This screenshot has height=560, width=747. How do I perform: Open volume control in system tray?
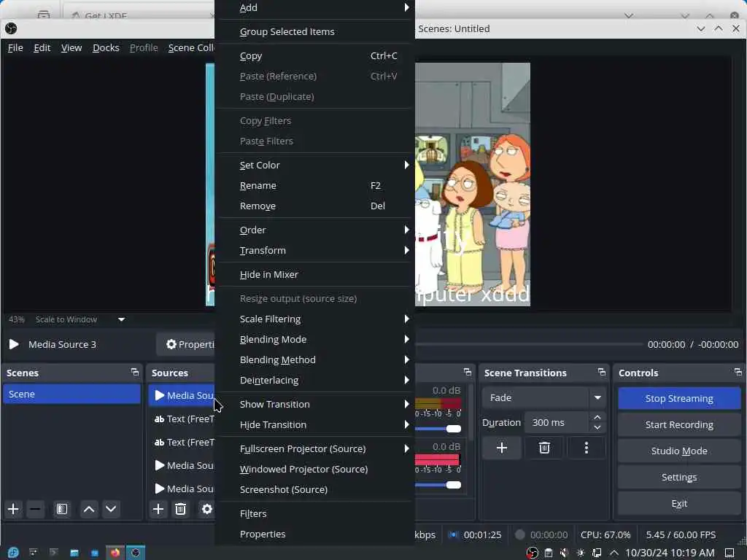click(x=564, y=553)
